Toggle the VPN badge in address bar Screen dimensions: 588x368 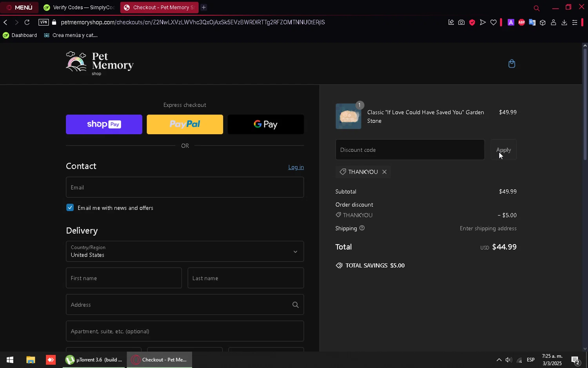[44, 22]
